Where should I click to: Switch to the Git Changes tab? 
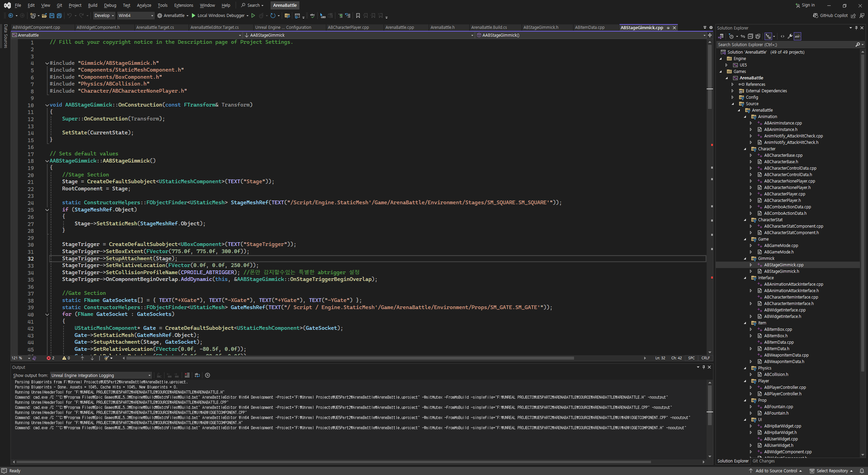point(764,461)
